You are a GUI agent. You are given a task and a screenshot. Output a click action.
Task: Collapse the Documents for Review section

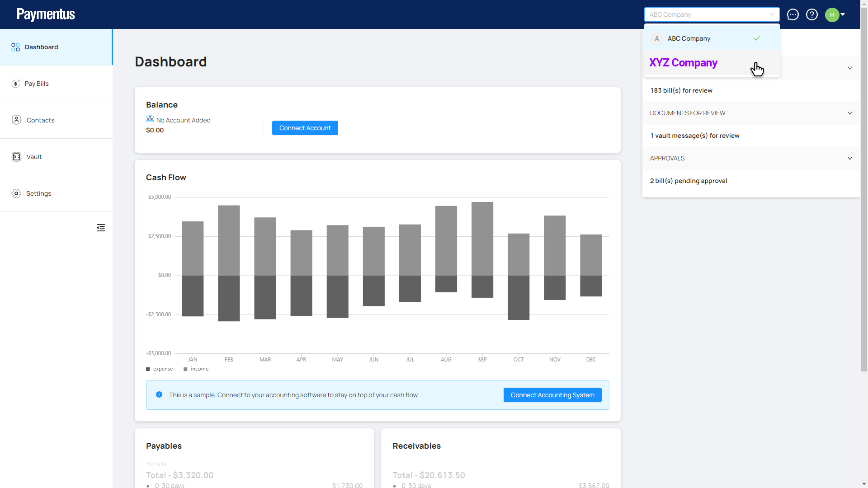[849, 113]
